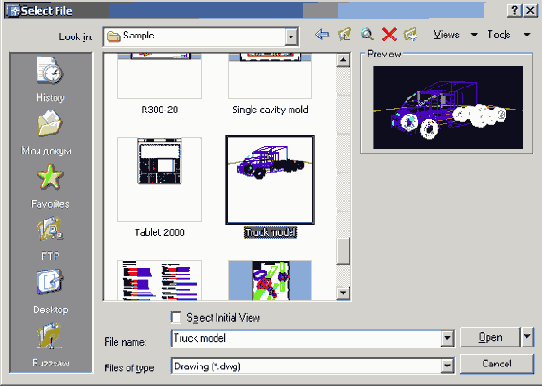Open the Favorites star icon
The width and height of the screenshot is (542, 386).
coord(50,177)
